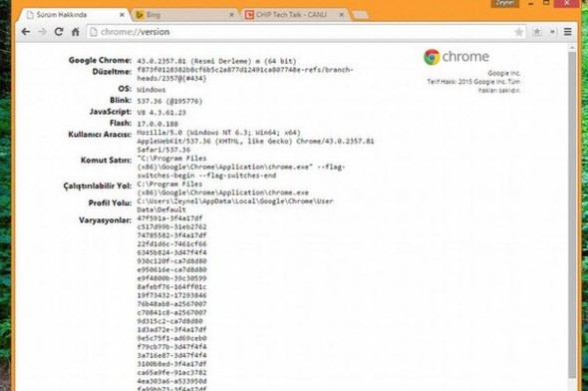Screen dimensions: 588x391
Task: Close the Bing tab
Action: (x=232, y=15)
